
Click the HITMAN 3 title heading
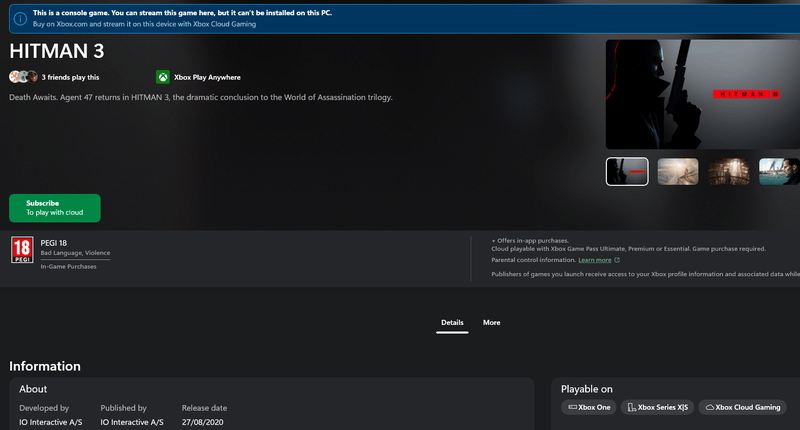(57, 51)
